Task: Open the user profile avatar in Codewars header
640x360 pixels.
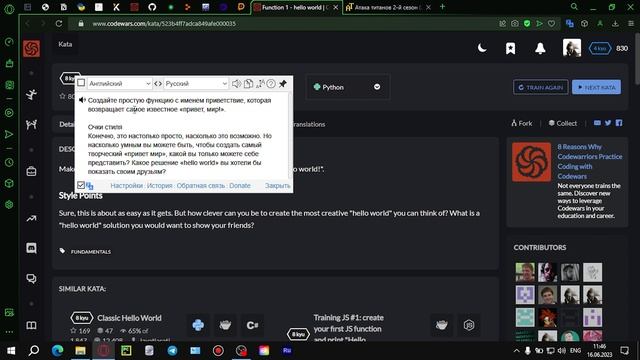Action: pyautogui.click(x=571, y=48)
